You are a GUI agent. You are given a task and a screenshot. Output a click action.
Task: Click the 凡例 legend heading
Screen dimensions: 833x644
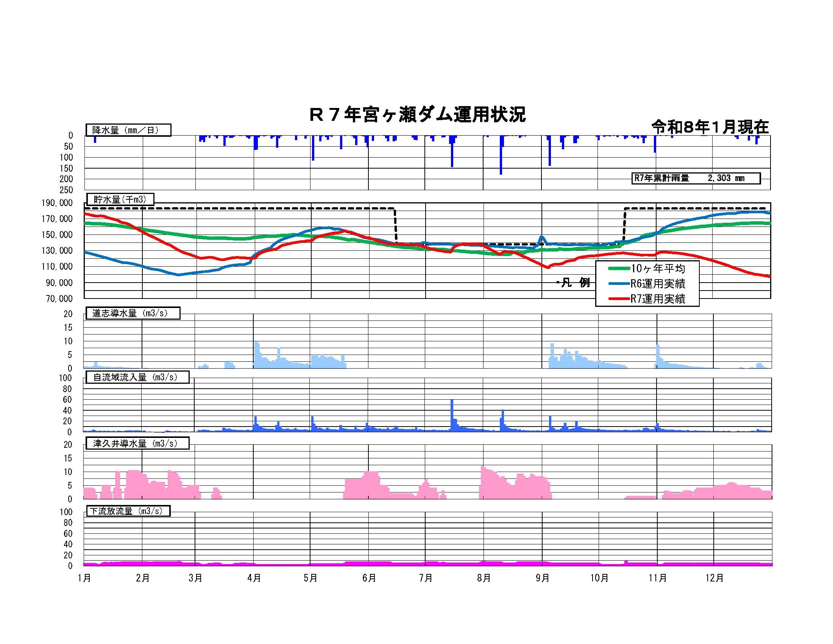[574, 283]
